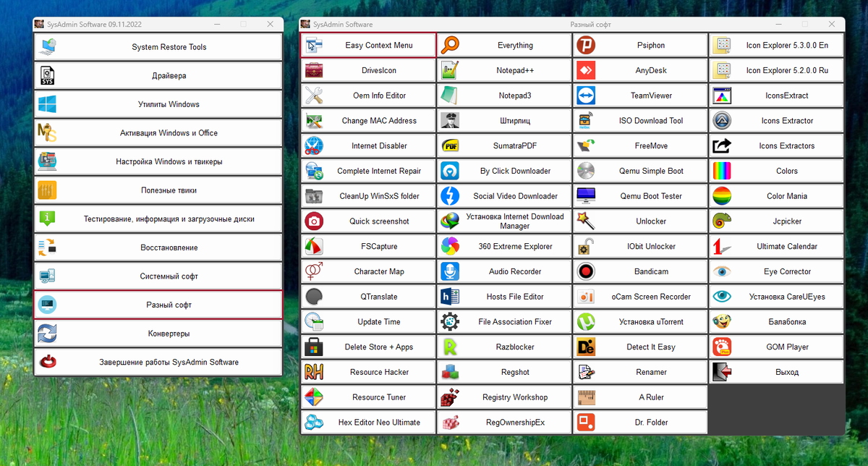Click the Windows logo icon for Утилиты Windows

pyautogui.click(x=48, y=104)
